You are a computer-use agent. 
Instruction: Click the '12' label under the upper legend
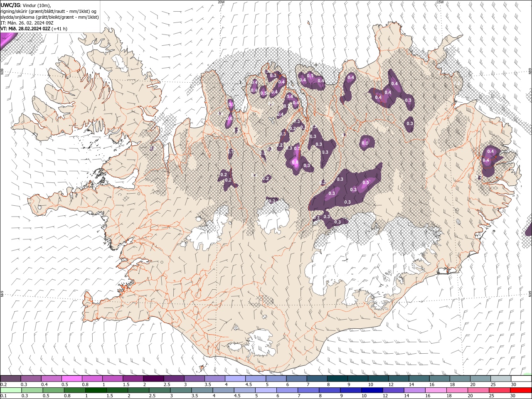point(391,384)
